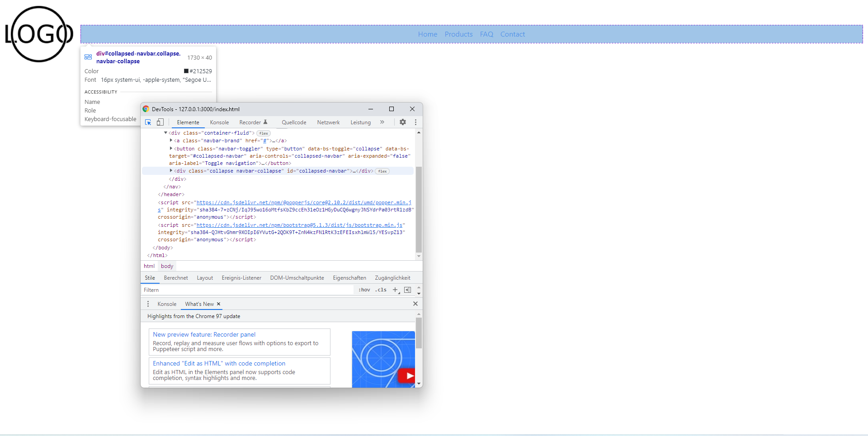
Task: Open the DOM-Umschaltpunkte pane
Action: pyautogui.click(x=297, y=278)
